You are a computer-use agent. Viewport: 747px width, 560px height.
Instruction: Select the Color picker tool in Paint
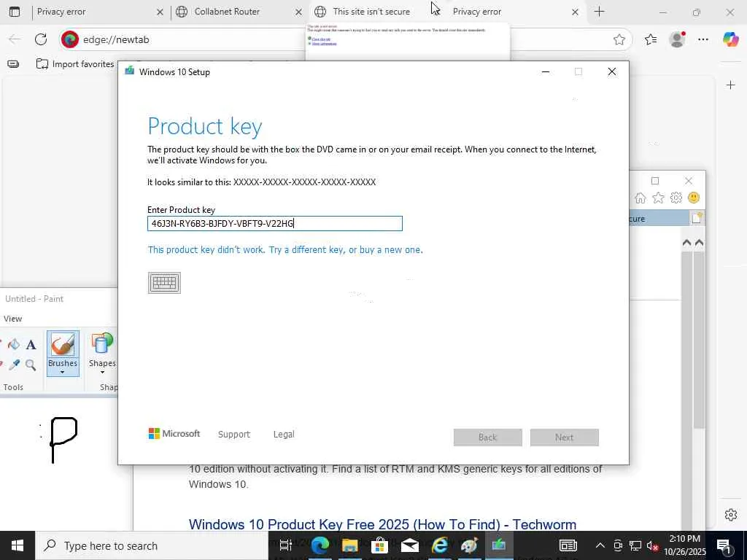tap(14, 365)
